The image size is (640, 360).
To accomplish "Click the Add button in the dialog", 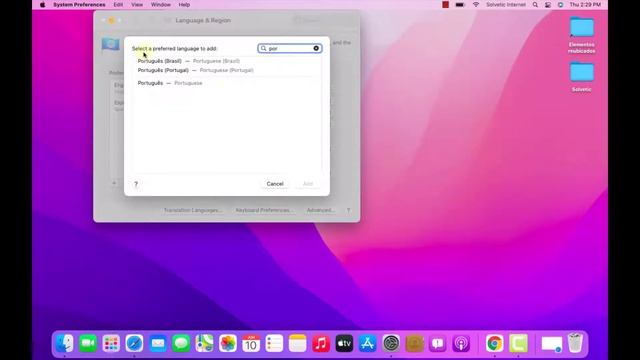I will (308, 184).
